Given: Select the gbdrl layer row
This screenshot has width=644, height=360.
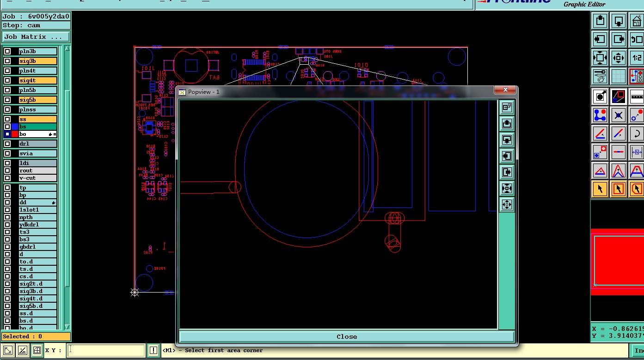Looking at the screenshot, I should 37,247.
